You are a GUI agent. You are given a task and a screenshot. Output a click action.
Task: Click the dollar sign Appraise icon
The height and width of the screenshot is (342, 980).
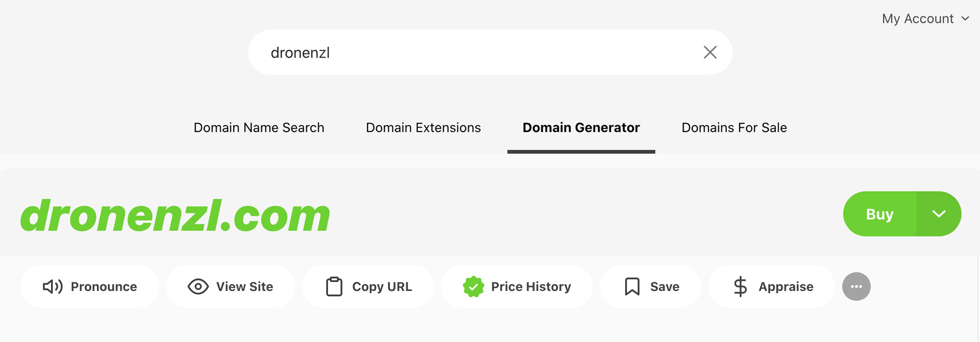coord(741,286)
